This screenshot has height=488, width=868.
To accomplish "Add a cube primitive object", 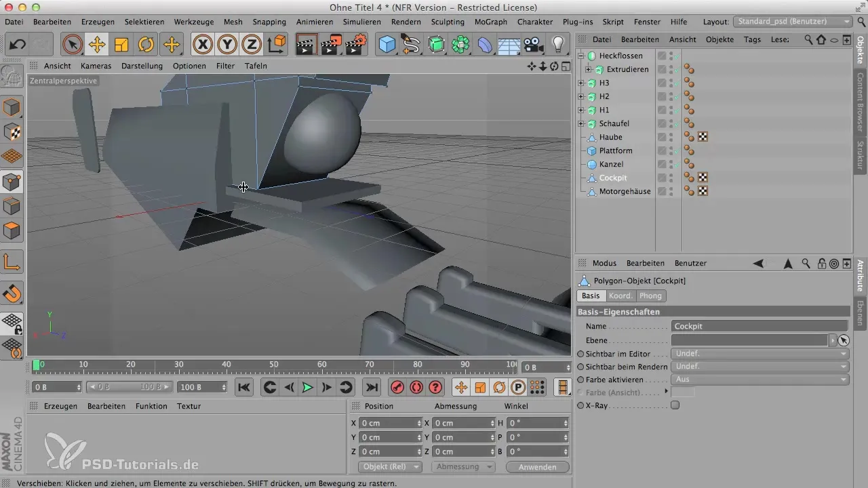I will point(387,45).
